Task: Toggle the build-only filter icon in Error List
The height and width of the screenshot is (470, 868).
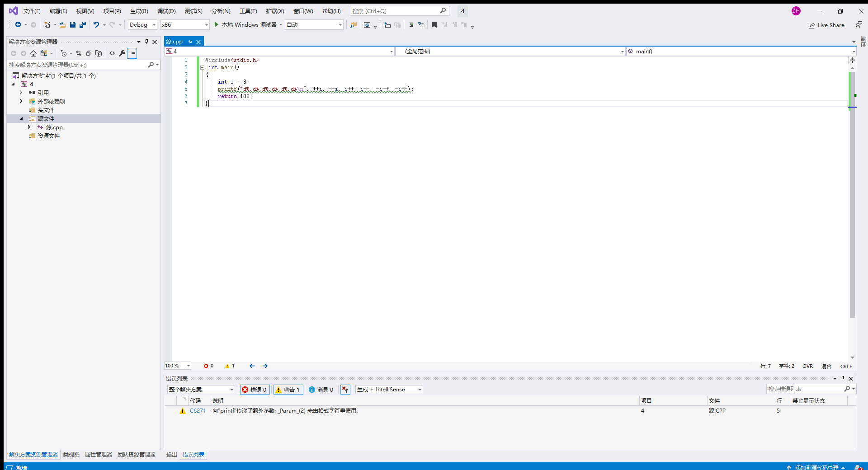Action: (345, 390)
